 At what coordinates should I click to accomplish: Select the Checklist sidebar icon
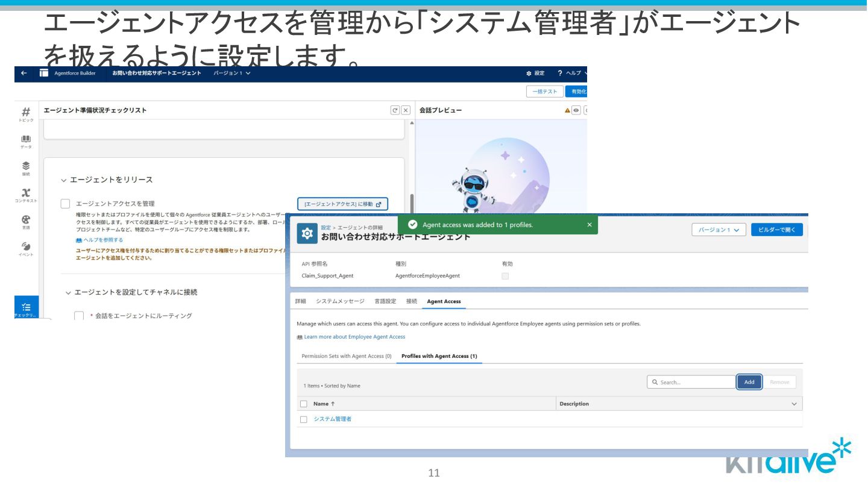[26, 308]
